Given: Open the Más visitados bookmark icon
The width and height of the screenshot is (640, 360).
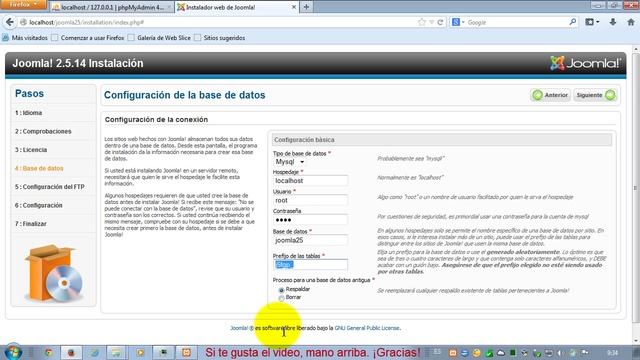Looking at the screenshot, I should pos(5,38).
